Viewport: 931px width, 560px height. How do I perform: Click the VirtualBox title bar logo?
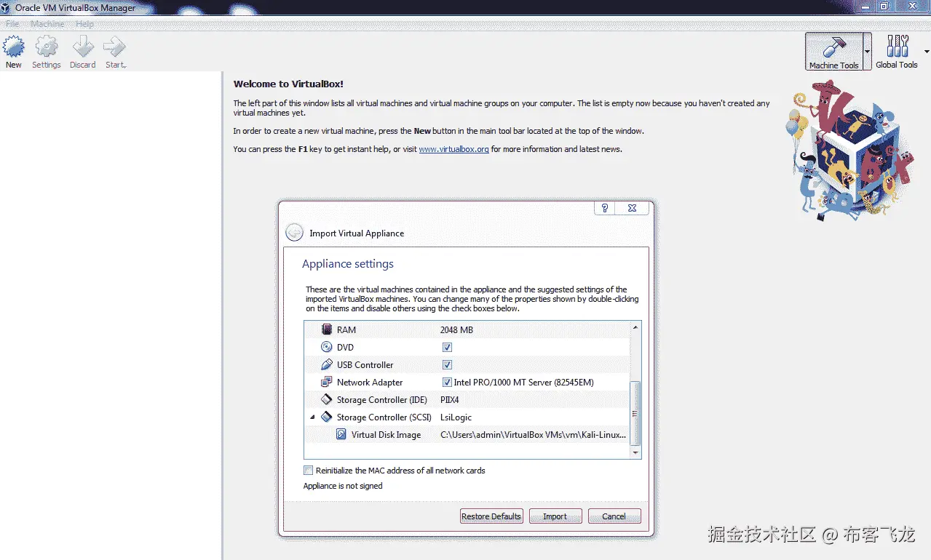click(x=7, y=7)
